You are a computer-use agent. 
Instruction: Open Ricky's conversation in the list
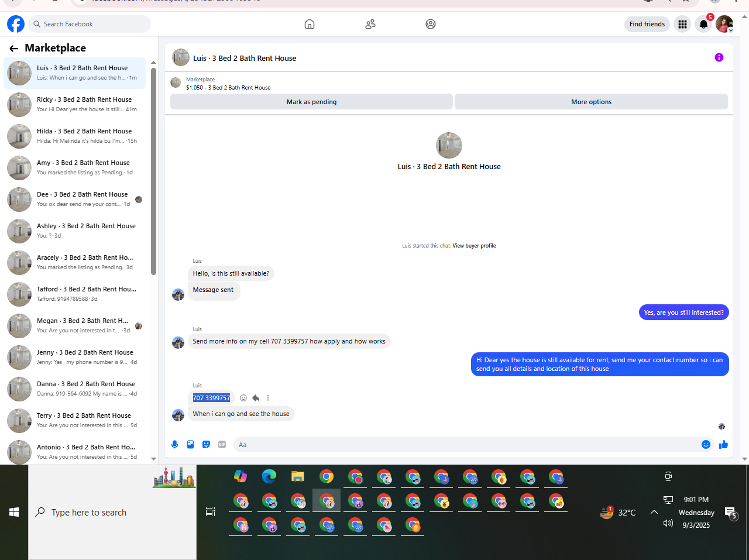74,105
